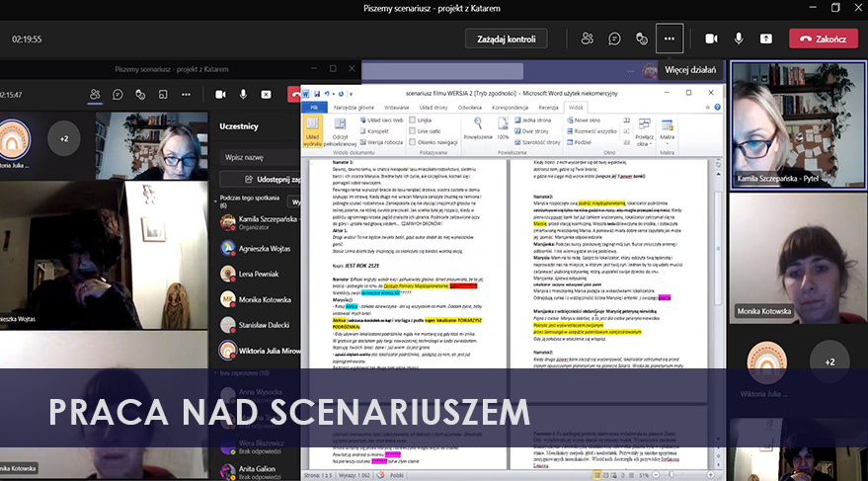Open the meeting chat icon
The width and height of the screenshot is (868, 481).
click(x=614, y=39)
